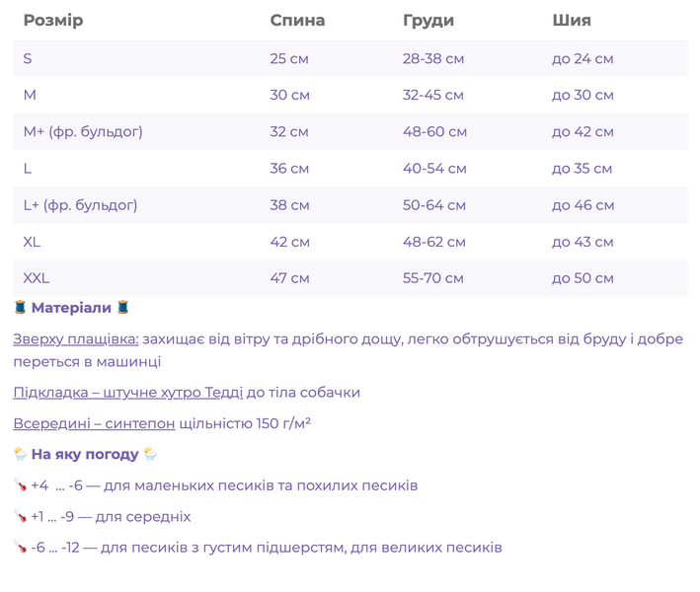
Task: Click the 38 см back length value
Action: tap(289, 205)
